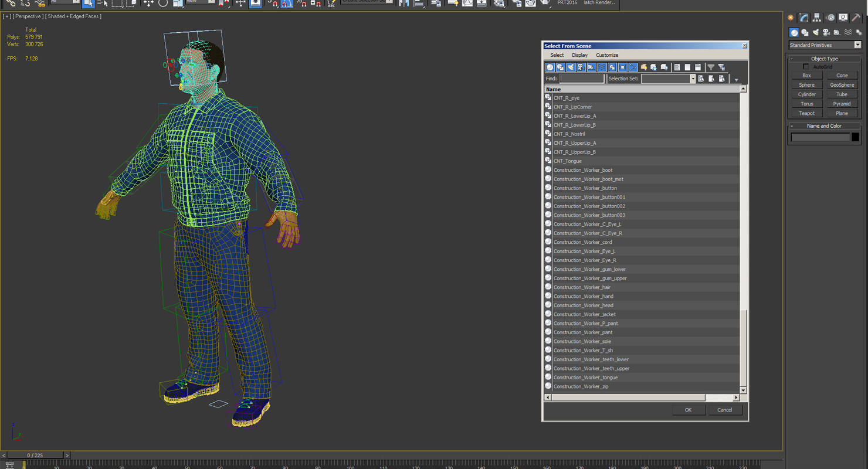Viewport: 868px width, 469px height.
Task: Open the Hierarchy tab in command panel
Action: pyautogui.click(x=816, y=18)
